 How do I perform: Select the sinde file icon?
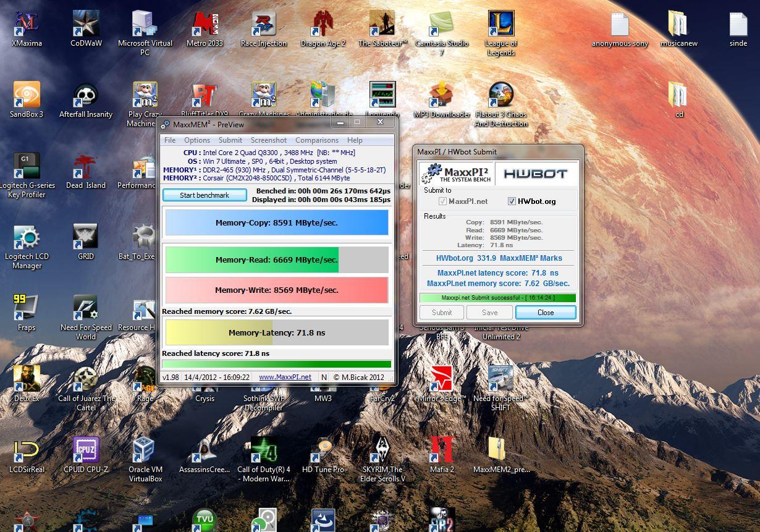pos(738,28)
